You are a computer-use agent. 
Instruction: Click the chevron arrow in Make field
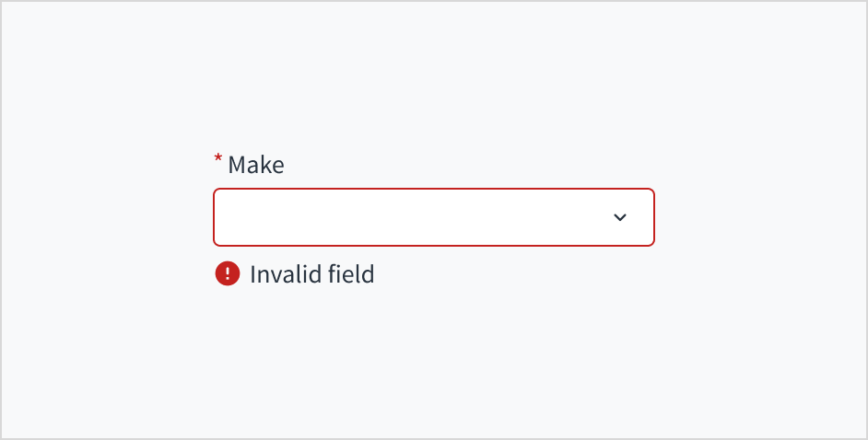(x=620, y=217)
